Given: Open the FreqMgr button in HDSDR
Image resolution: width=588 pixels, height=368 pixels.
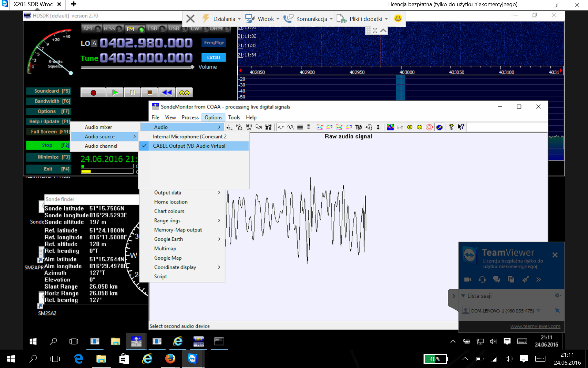Looking at the screenshot, I should click(x=214, y=43).
